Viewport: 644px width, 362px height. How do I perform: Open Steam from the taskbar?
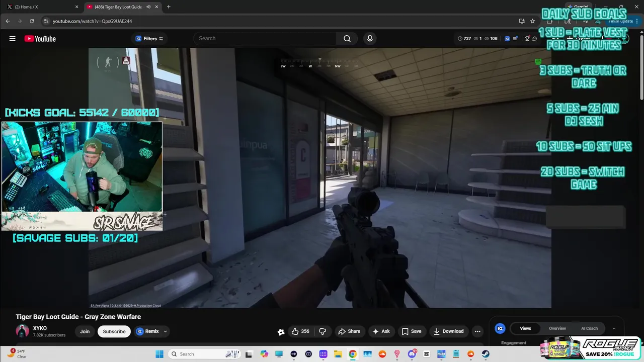click(x=486, y=354)
